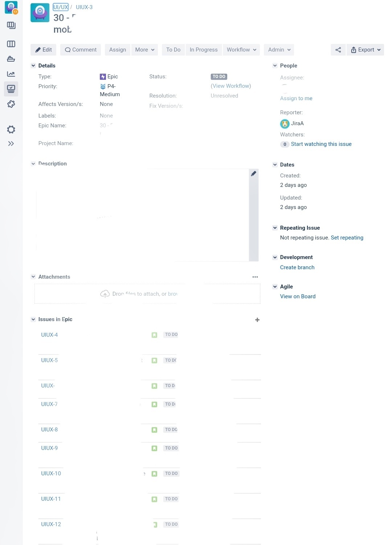Click the share icon button
Screen dimensions: 392x545
tap(338, 50)
